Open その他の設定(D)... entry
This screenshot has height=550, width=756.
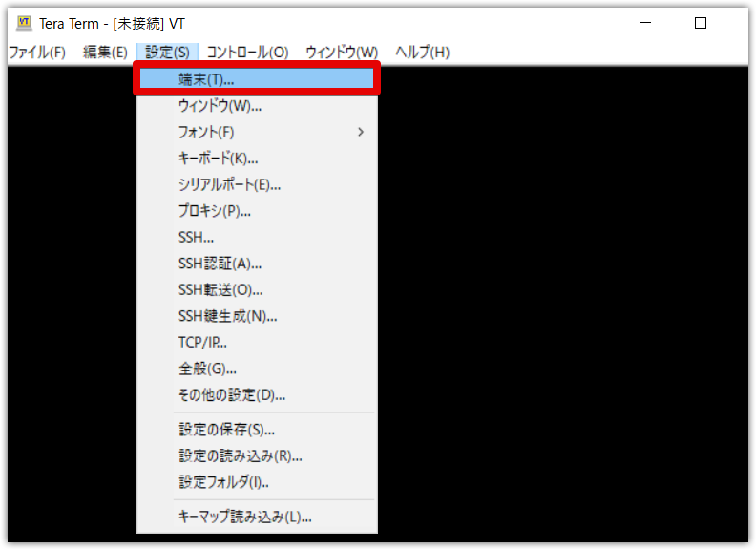point(257,394)
